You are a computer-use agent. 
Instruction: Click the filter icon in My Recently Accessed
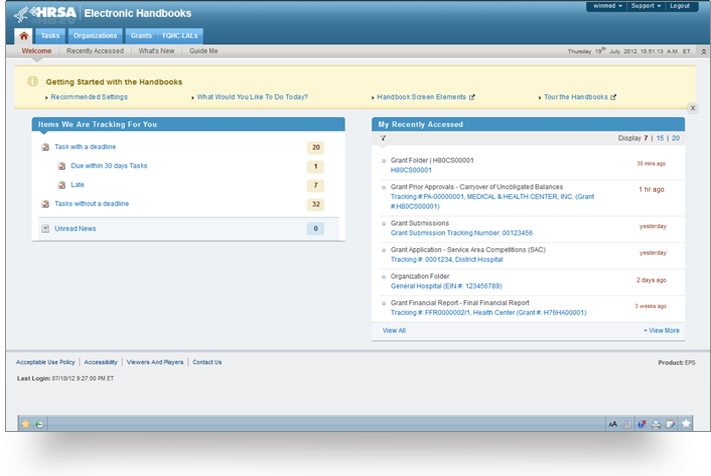tap(383, 138)
